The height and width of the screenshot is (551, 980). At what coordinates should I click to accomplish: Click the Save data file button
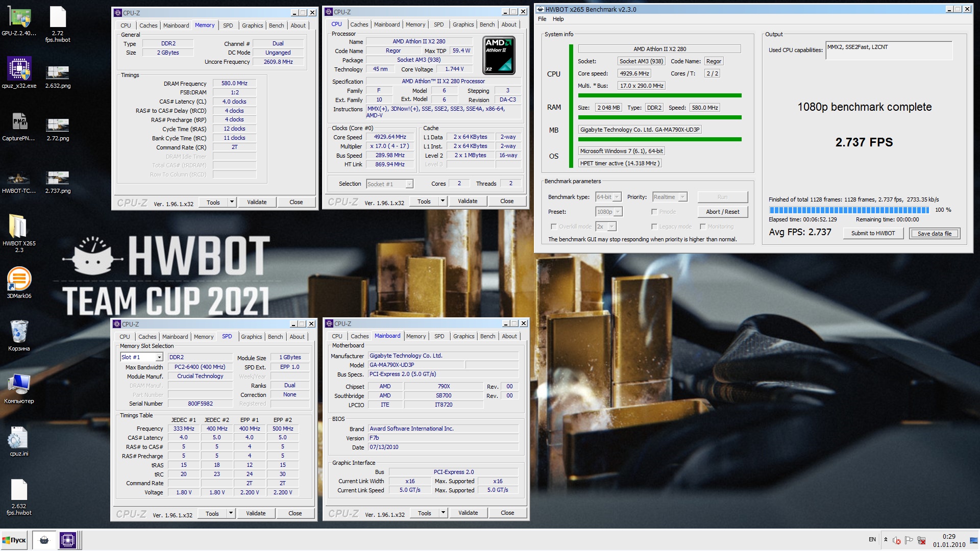pos(935,234)
